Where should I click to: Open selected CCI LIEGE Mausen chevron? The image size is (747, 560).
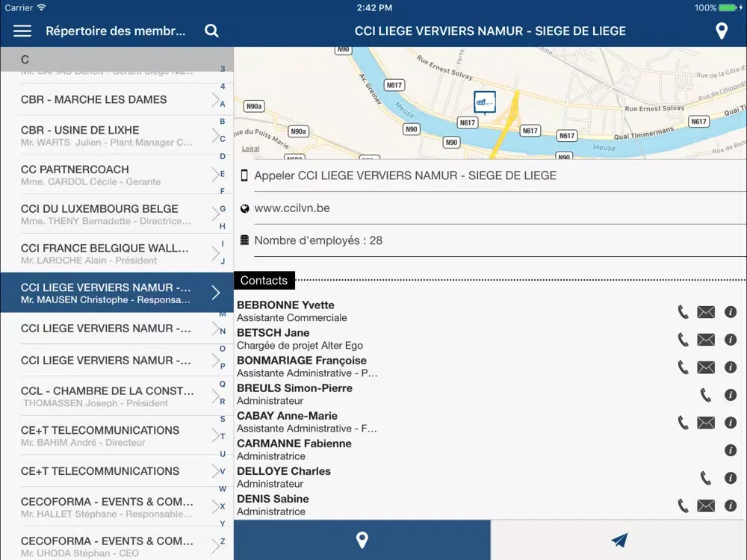tap(216, 293)
